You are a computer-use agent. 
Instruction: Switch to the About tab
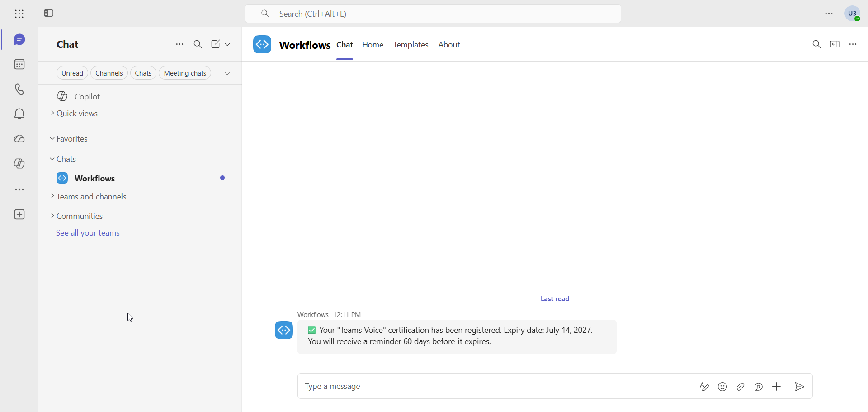coord(449,45)
